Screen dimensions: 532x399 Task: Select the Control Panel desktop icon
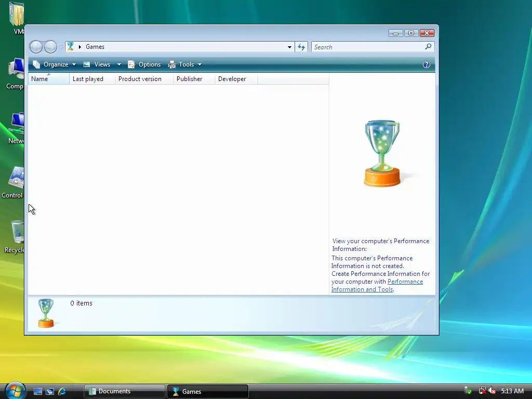click(x=13, y=182)
